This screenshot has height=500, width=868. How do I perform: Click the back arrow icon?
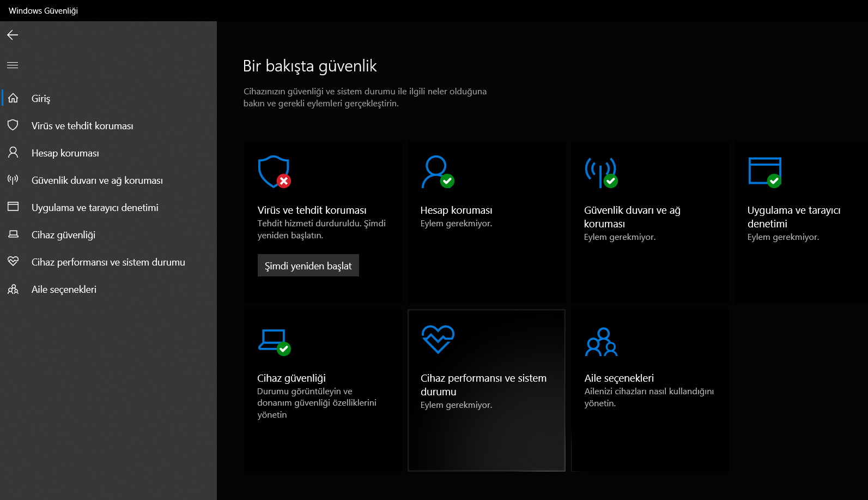(x=13, y=35)
